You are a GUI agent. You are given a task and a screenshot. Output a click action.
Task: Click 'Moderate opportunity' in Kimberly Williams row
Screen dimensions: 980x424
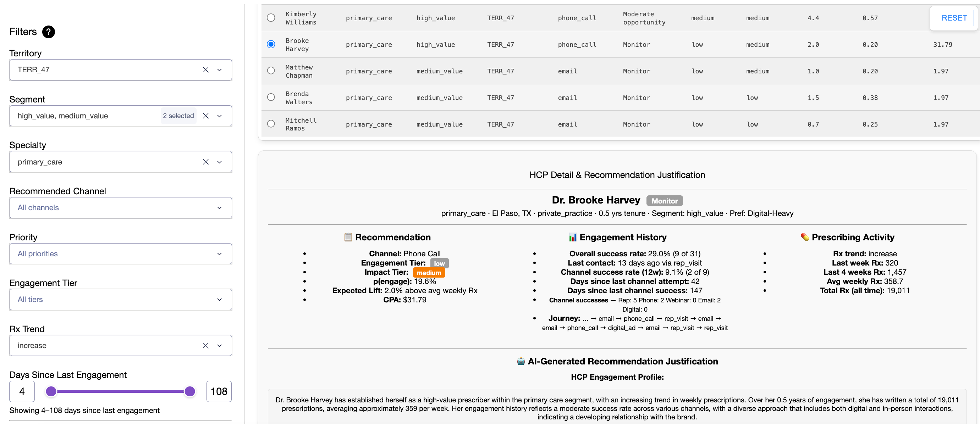[x=644, y=18]
